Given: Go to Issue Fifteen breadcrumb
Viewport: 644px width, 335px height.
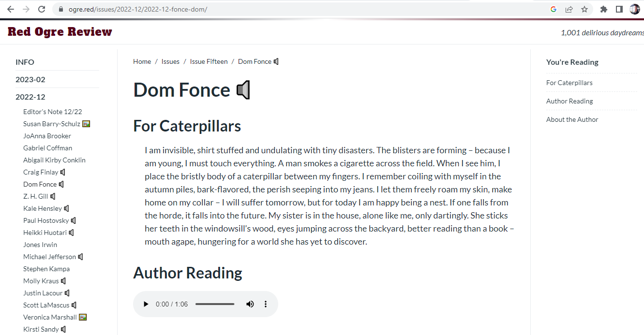Looking at the screenshot, I should point(209,61).
